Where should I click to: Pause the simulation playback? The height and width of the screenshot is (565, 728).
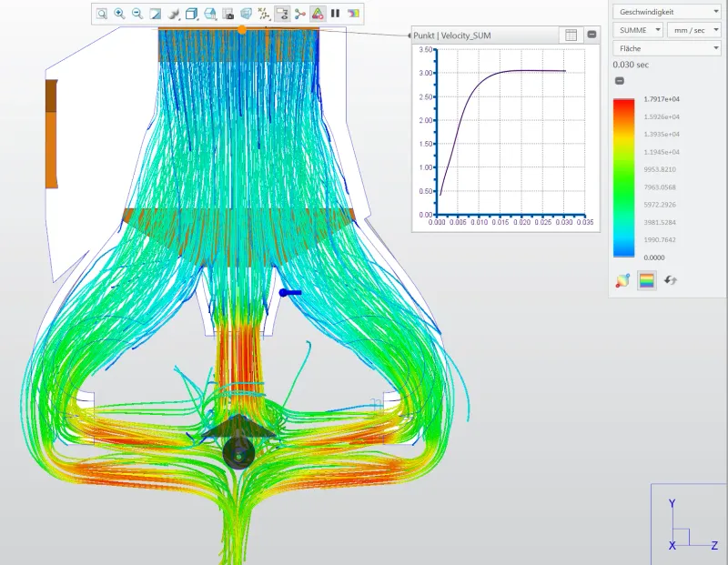pyautogui.click(x=335, y=14)
